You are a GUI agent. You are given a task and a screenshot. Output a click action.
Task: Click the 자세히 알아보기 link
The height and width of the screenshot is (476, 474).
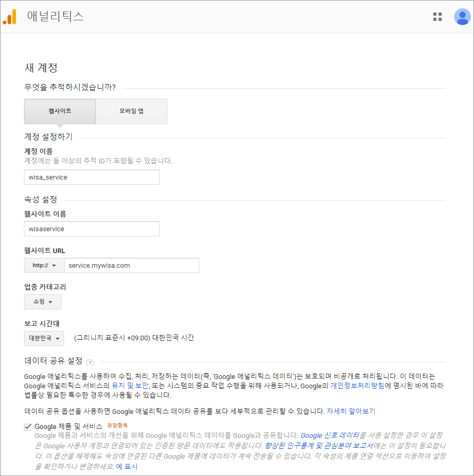click(x=351, y=411)
